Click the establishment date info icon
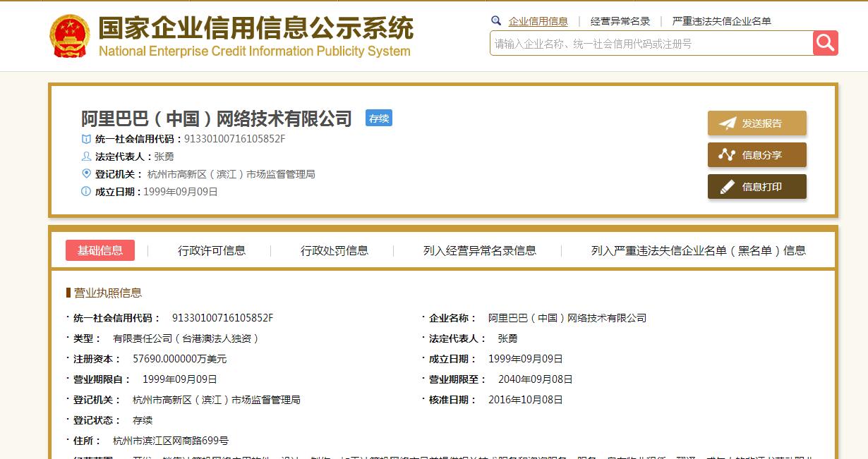Screen dimensions: 868x459 (86, 191)
